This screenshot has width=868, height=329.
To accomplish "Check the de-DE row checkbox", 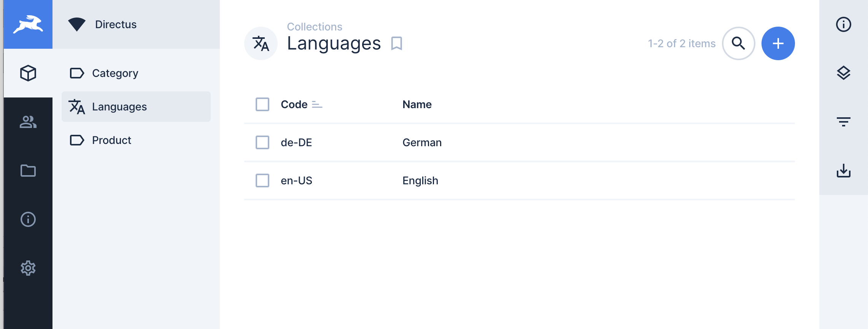I will tap(262, 142).
